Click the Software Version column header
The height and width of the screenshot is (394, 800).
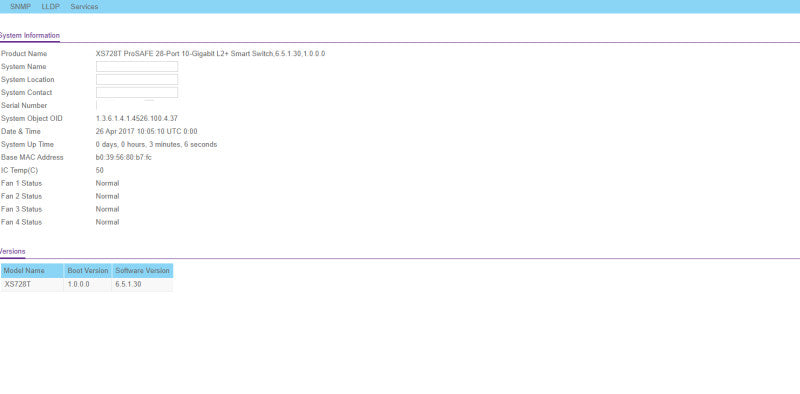pos(142,270)
